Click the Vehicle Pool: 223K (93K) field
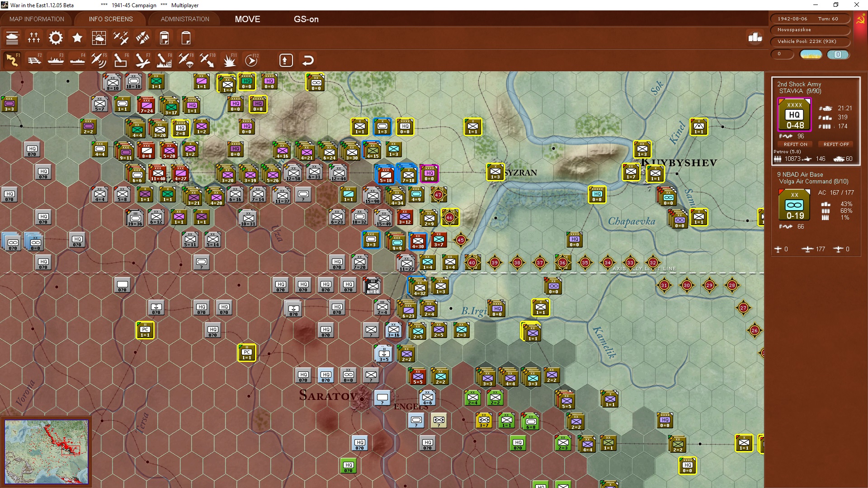Viewport: 868px width, 488px height. click(x=809, y=42)
